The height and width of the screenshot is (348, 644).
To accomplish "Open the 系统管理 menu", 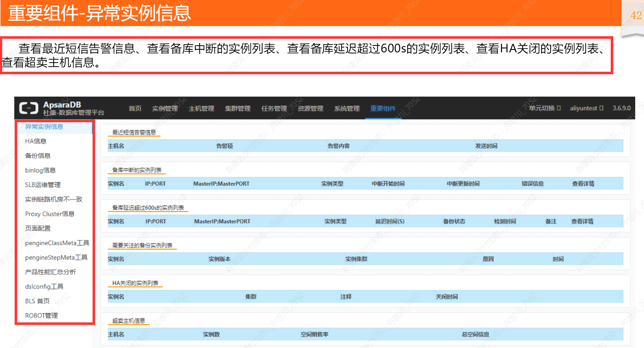I will [x=347, y=108].
